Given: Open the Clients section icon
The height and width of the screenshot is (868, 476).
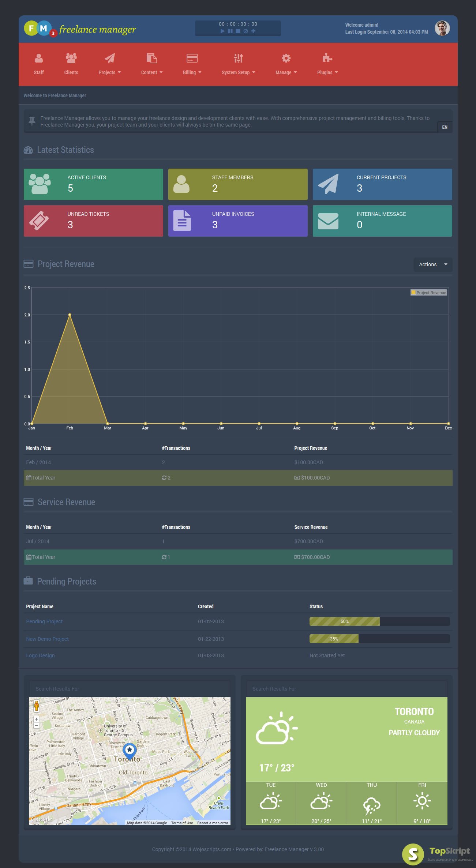Looking at the screenshot, I should [x=71, y=58].
